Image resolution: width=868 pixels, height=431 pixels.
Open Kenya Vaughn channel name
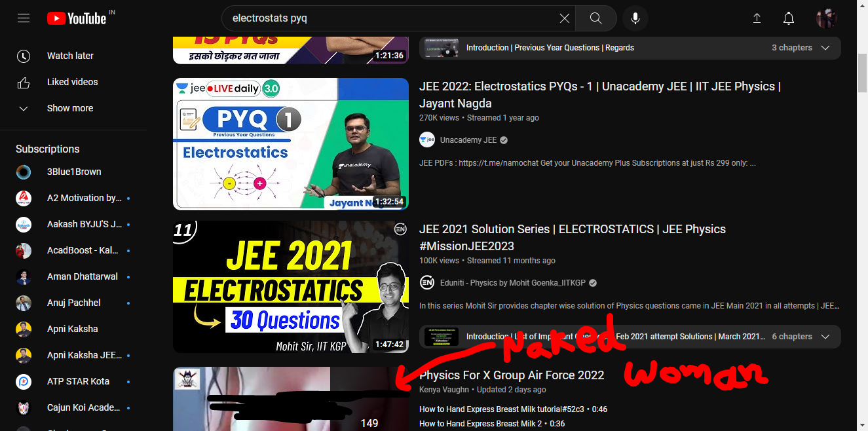(444, 390)
